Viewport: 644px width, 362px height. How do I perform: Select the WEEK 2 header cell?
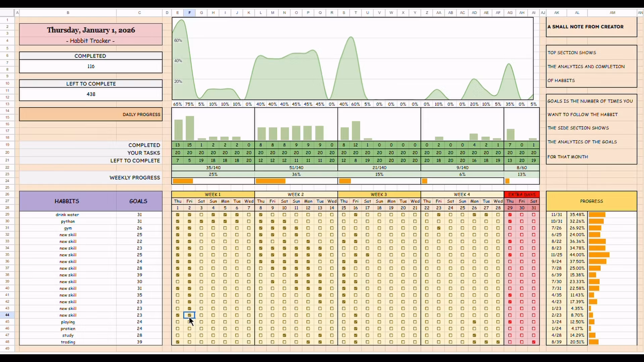[x=296, y=194]
